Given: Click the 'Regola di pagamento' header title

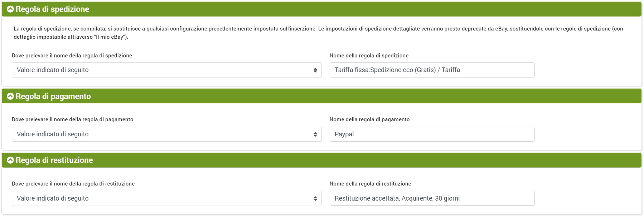Looking at the screenshot, I should 53,96.
